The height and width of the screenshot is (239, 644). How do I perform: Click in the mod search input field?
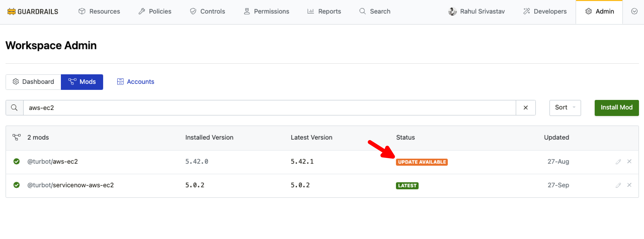click(x=269, y=108)
